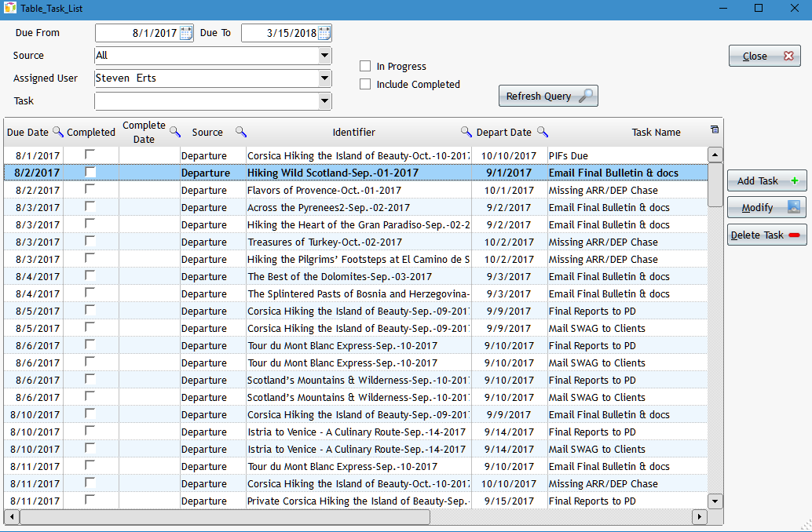
Task: Click the Departure cell in the Treasures of Turkey row
Action: (x=213, y=242)
